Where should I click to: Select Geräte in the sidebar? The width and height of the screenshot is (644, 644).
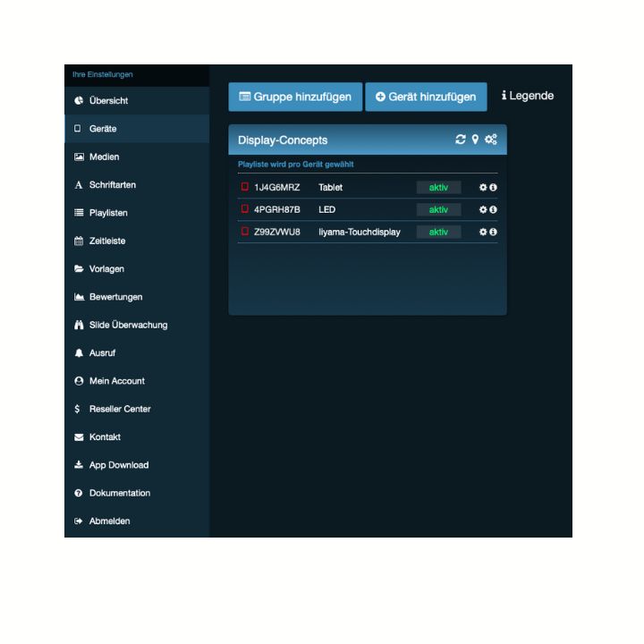(137, 129)
